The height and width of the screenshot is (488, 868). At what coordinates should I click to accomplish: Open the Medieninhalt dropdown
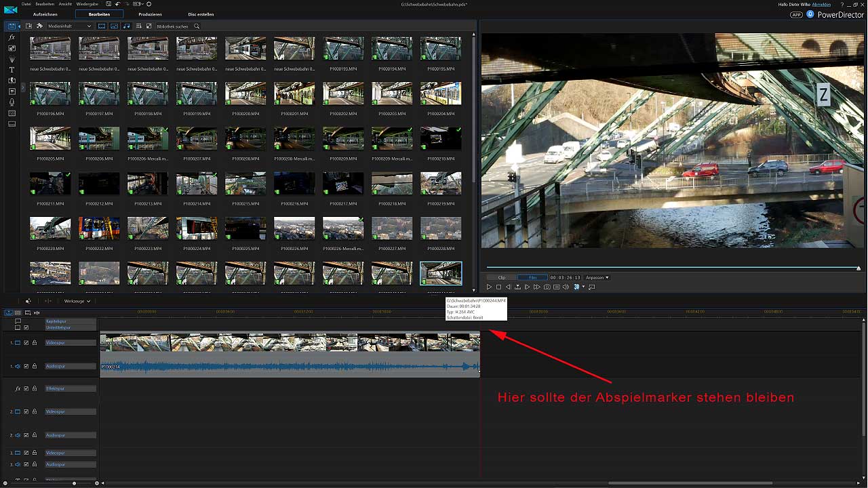pos(69,26)
